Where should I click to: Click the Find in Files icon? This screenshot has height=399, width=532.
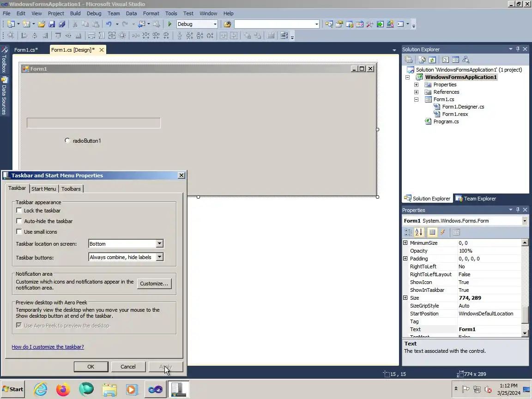(x=227, y=24)
